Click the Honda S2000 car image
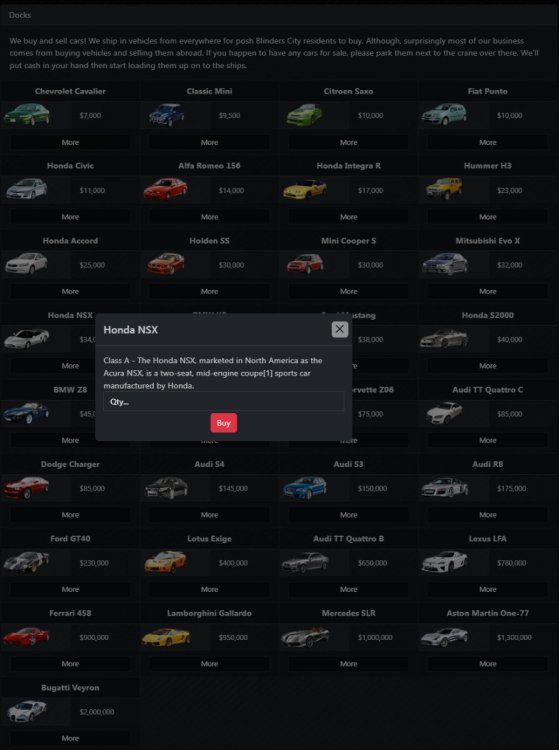 coord(444,339)
